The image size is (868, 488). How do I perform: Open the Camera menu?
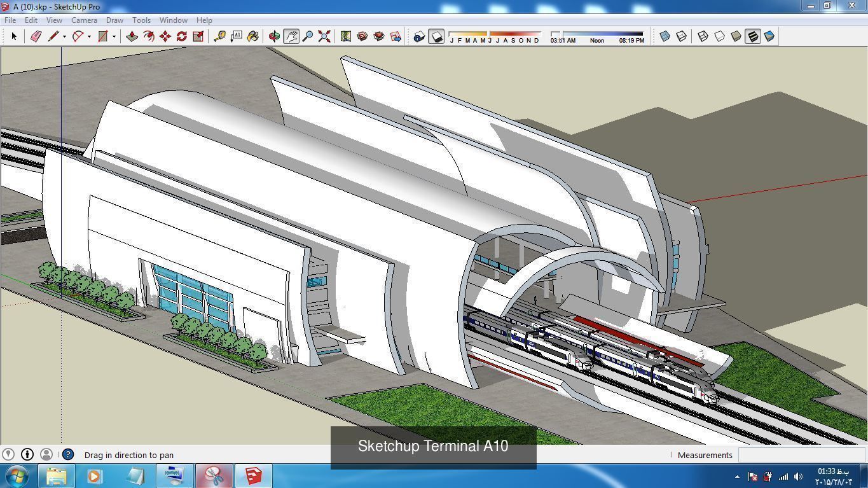click(84, 20)
